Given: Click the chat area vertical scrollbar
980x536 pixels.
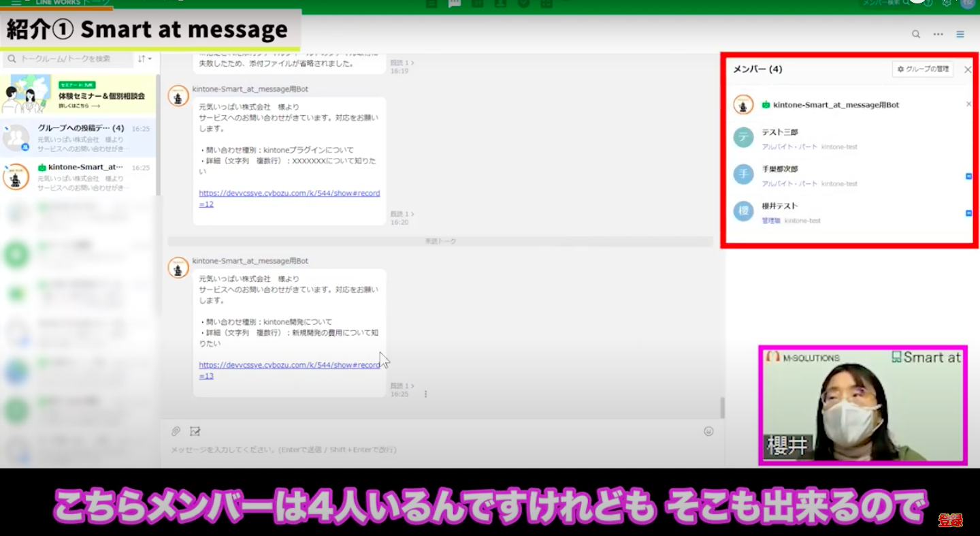Looking at the screenshot, I should coord(722,407).
